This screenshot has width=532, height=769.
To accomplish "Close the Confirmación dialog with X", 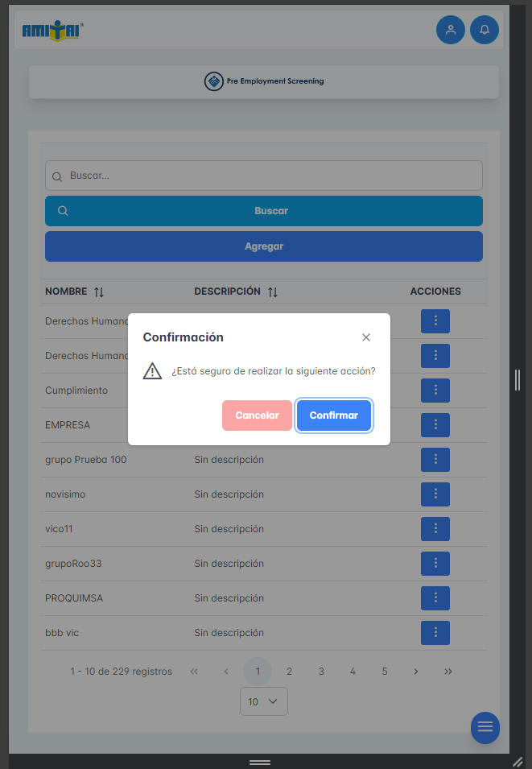I will (x=366, y=337).
